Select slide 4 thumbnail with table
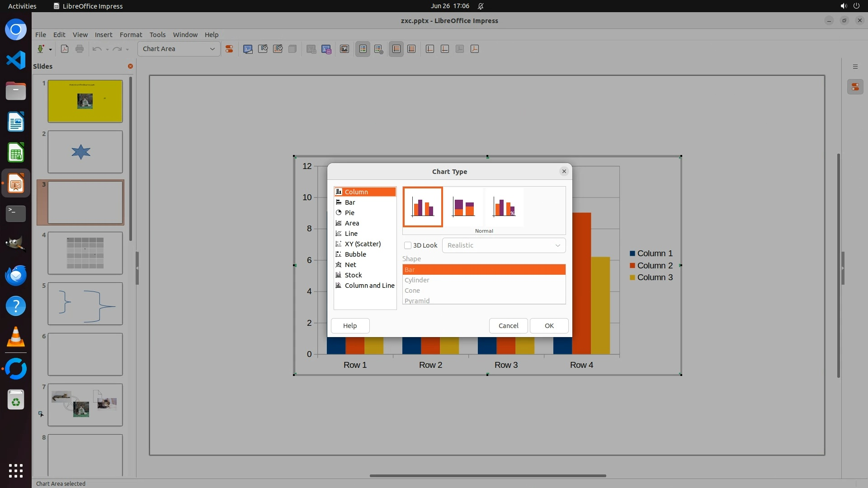 [x=85, y=253]
